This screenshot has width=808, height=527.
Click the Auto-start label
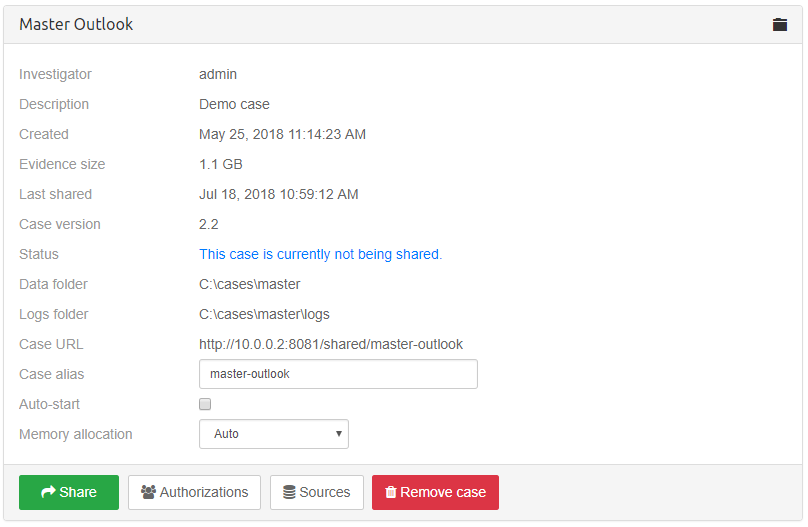coord(49,404)
